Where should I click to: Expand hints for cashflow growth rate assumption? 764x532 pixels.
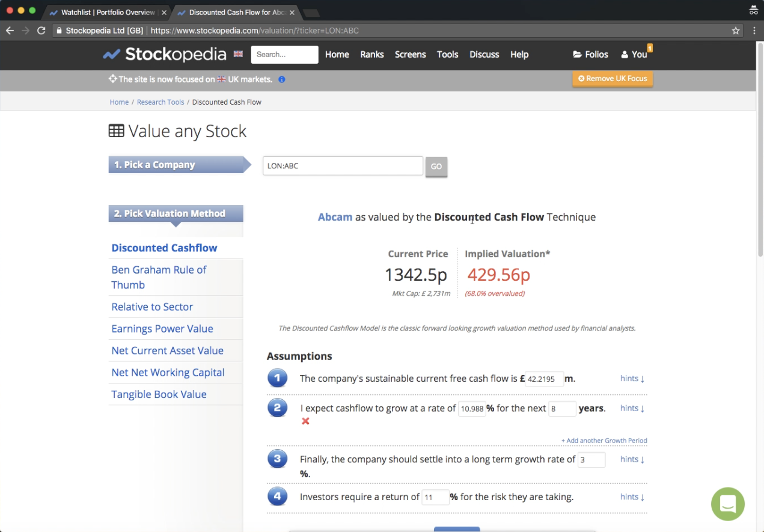click(x=632, y=408)
